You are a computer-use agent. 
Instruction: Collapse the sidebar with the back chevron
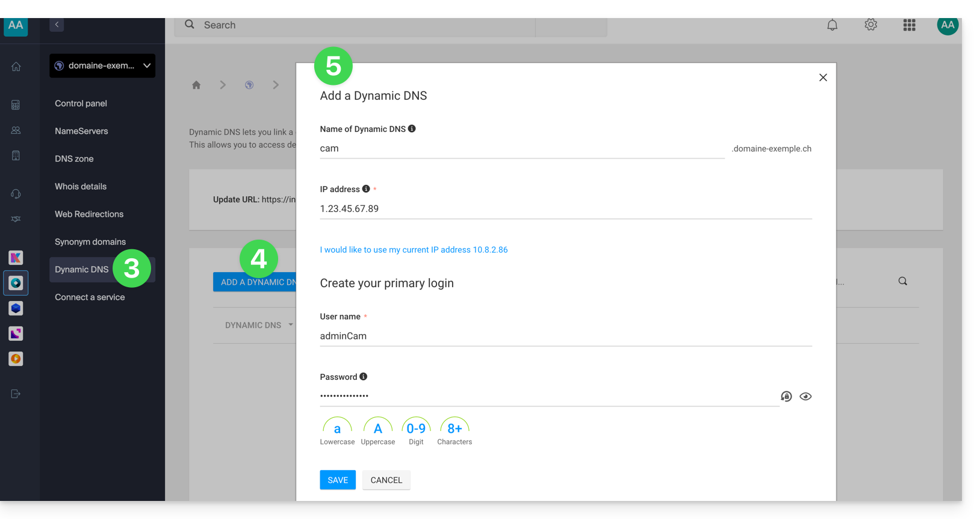tap(57, 25)
